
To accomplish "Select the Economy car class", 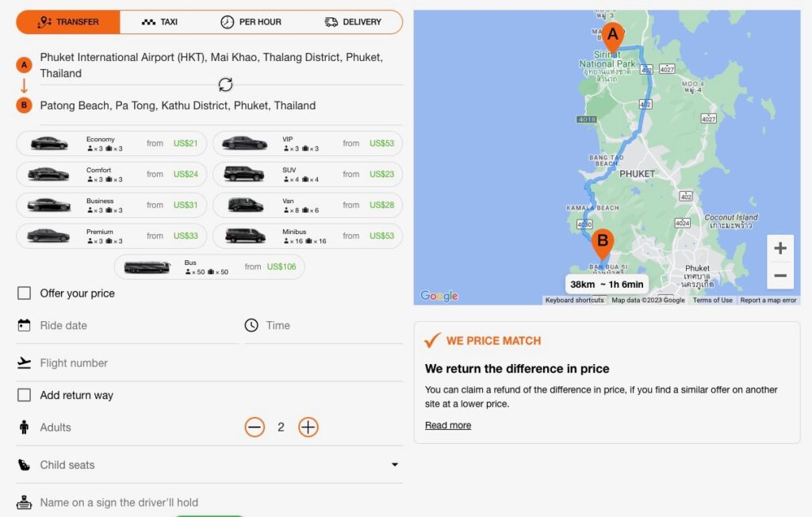I will [x=111, y=143].
